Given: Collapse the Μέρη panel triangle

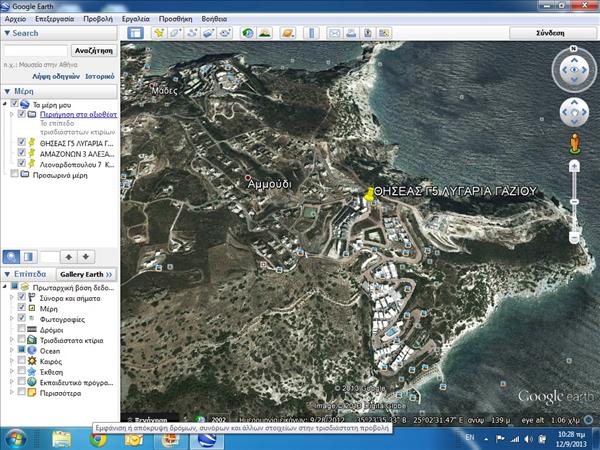Looking at the screenshot, I should (x=7, y=91).
